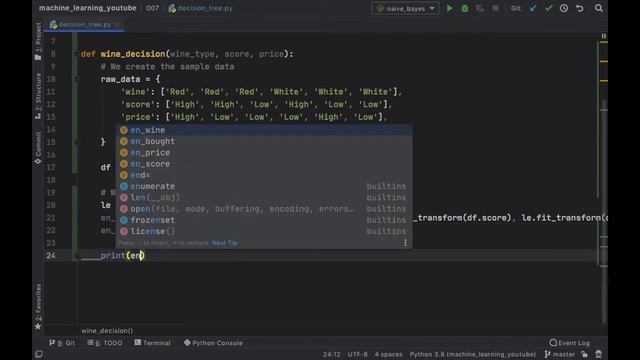The width and height of the screenshot is (640, 360).
Task: Change 4 spaces indent setting
Action: [388, 354]
